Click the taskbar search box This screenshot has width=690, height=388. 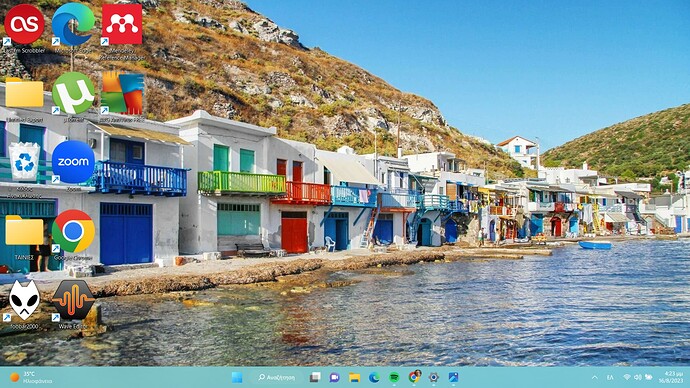click(277, 377)
